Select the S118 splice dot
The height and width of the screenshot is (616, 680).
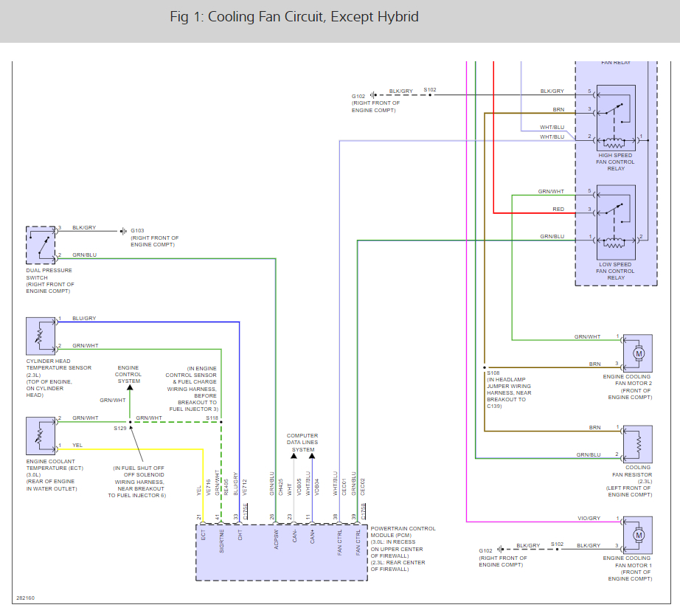tap(221, 422)
